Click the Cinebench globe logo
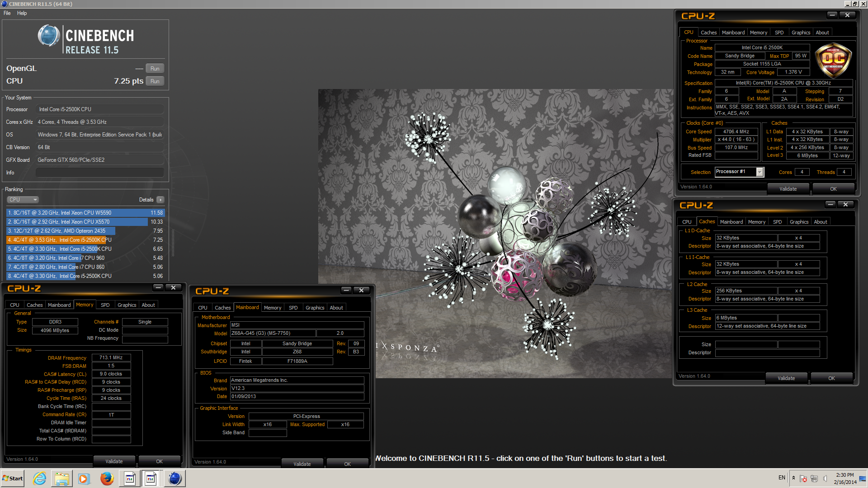868x488 pixels. coord(49,36)
